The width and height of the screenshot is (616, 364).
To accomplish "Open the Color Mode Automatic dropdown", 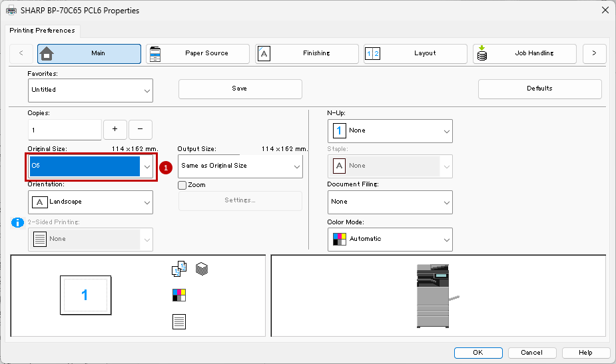I will click(x=390, y=240).
